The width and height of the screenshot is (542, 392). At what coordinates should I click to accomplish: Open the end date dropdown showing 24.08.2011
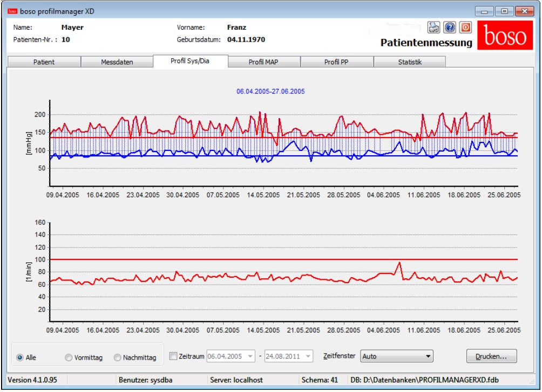(x=308, y=356)
